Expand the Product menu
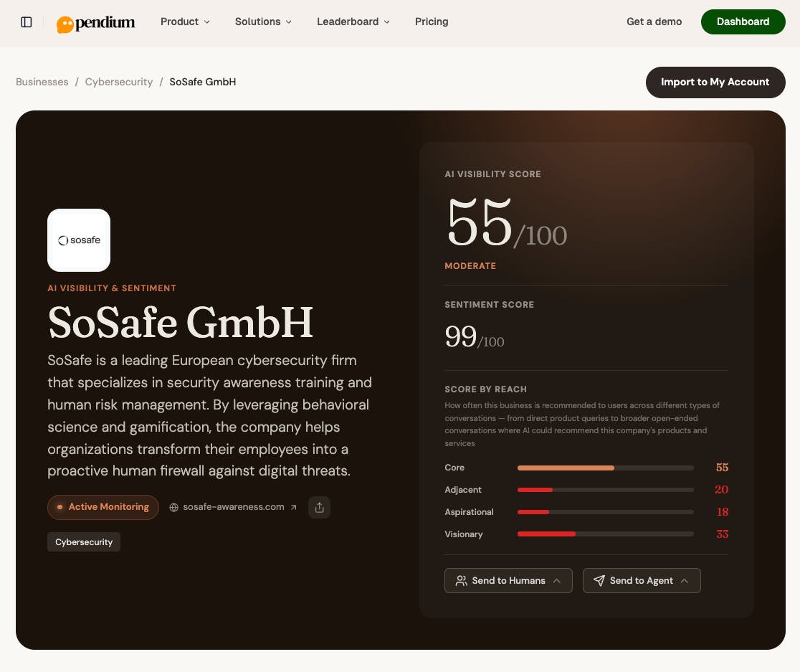The image size is (800, 672). coord(185,22)
